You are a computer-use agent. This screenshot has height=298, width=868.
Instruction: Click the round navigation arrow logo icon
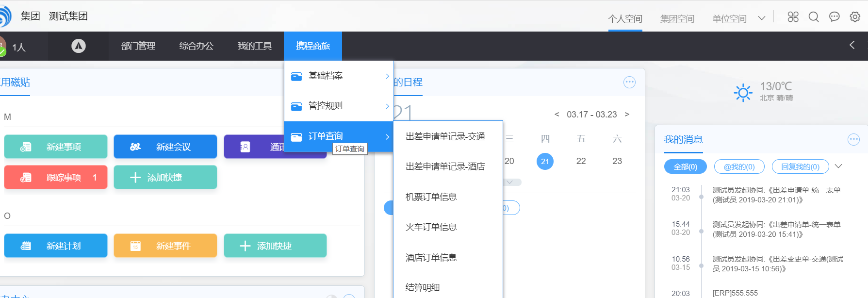(x=79, y=46)
